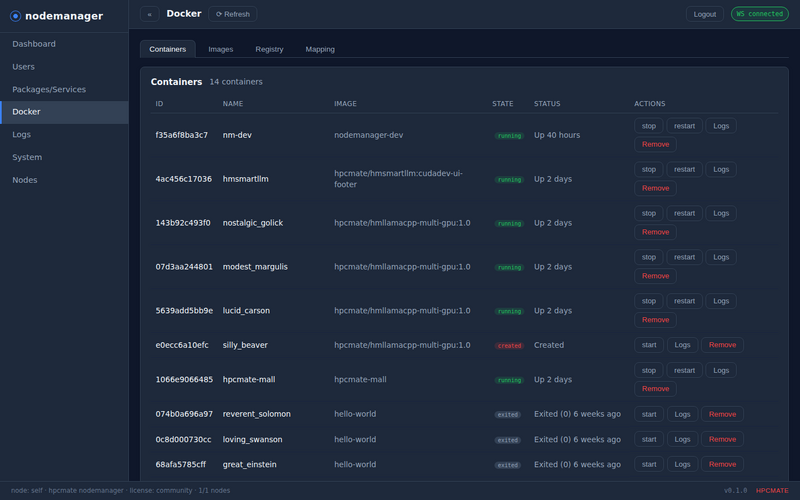The image size is (800, 500).
Task: Stop the hpcmate-mall container
Action: pyautogui.click(x=648, y=370)
